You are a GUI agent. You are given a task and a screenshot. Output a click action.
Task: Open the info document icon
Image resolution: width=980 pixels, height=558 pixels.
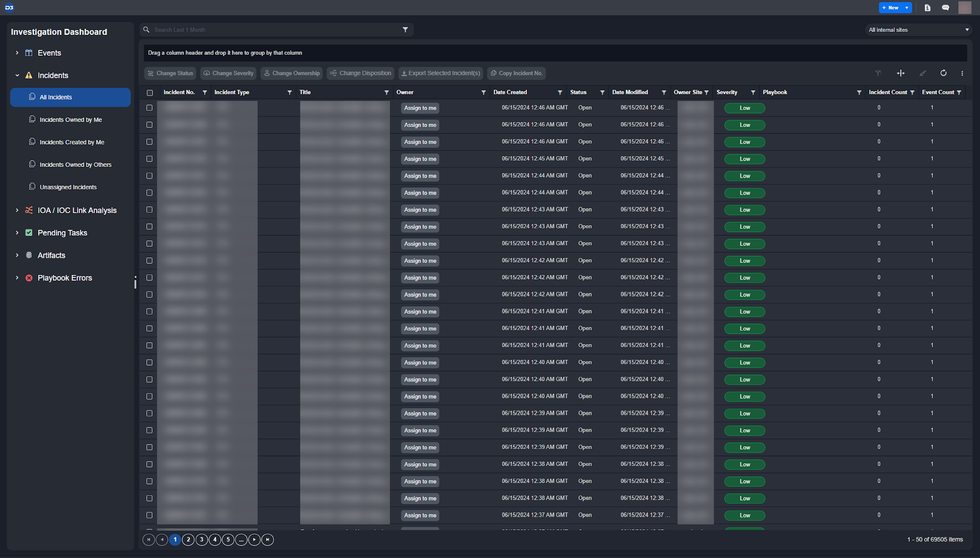pos(927,8)
